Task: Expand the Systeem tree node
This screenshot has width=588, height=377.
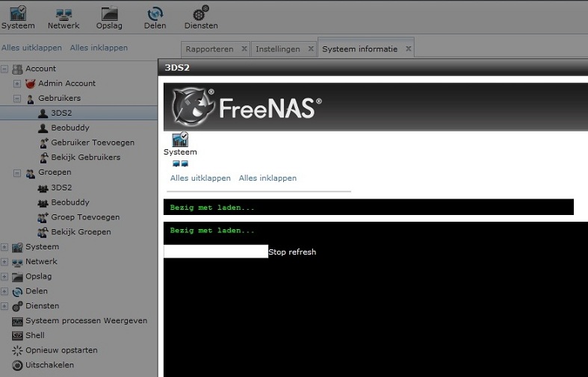Action: (4, 247)
